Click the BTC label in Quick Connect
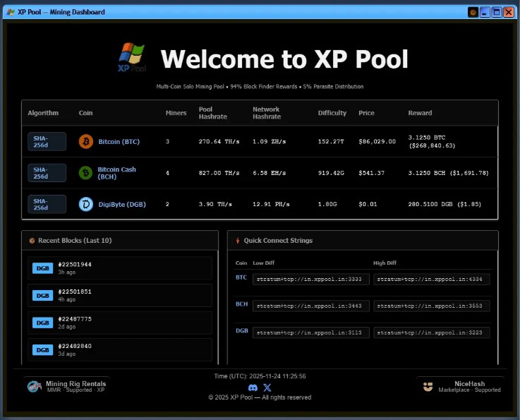This screenshot has width=520, height=420. point(241,277)
